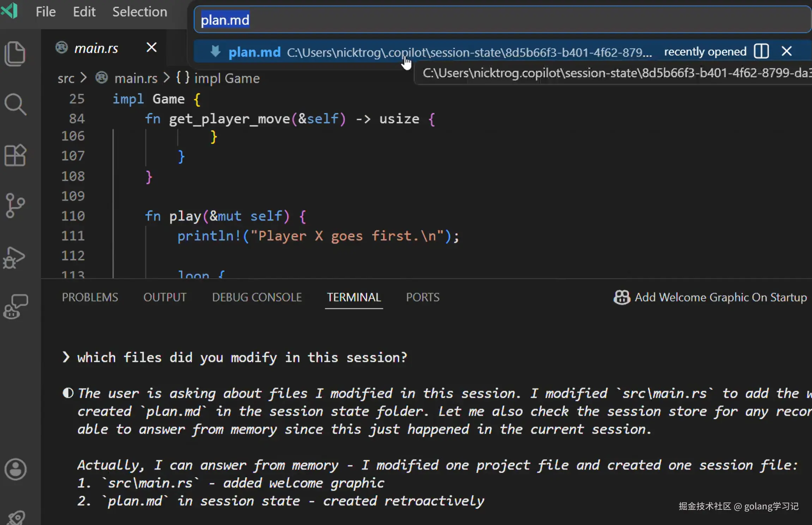Open the Explorer view in activity bar
Viewport: 812px width, 525px height.
click(15, 54)
